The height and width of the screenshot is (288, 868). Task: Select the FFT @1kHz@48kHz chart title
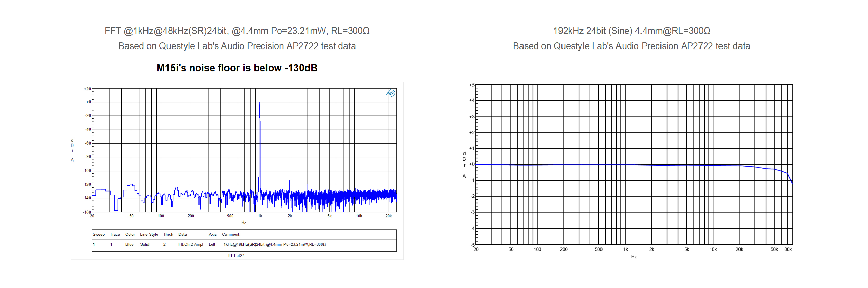237,31
